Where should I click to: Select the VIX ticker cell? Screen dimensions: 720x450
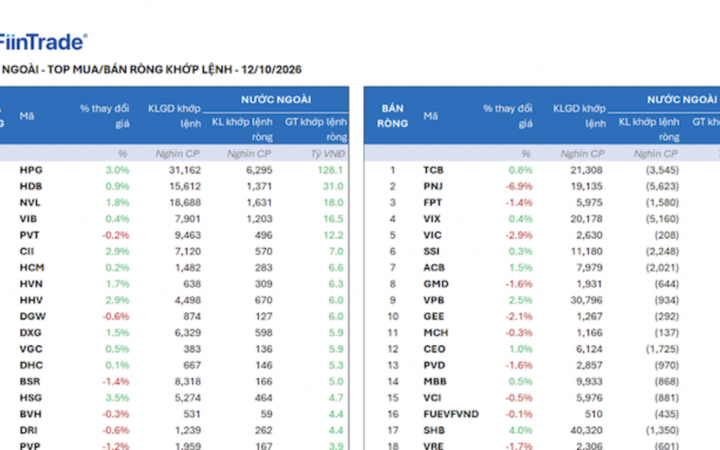(432, 219)
